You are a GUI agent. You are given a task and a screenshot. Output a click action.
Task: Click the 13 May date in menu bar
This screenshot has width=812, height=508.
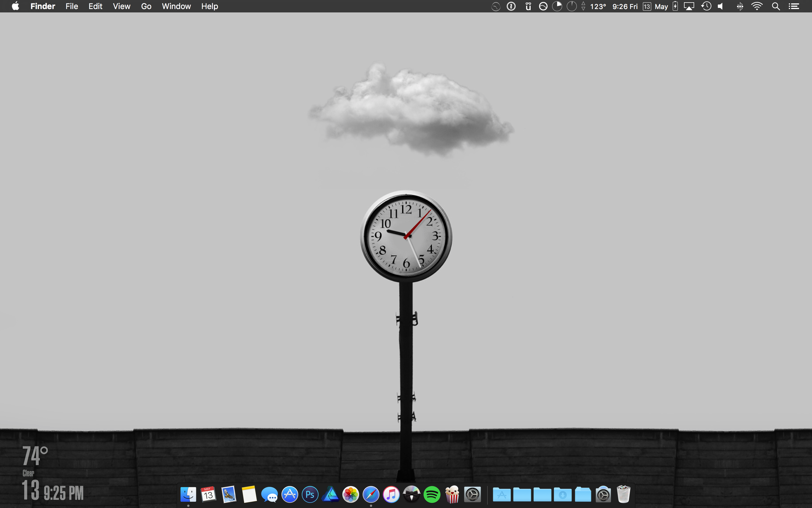click(x=655, y=6)
